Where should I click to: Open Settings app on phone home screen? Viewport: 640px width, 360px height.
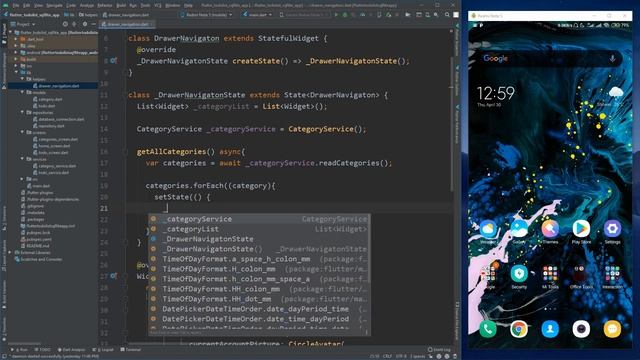(x=612, y=232)
